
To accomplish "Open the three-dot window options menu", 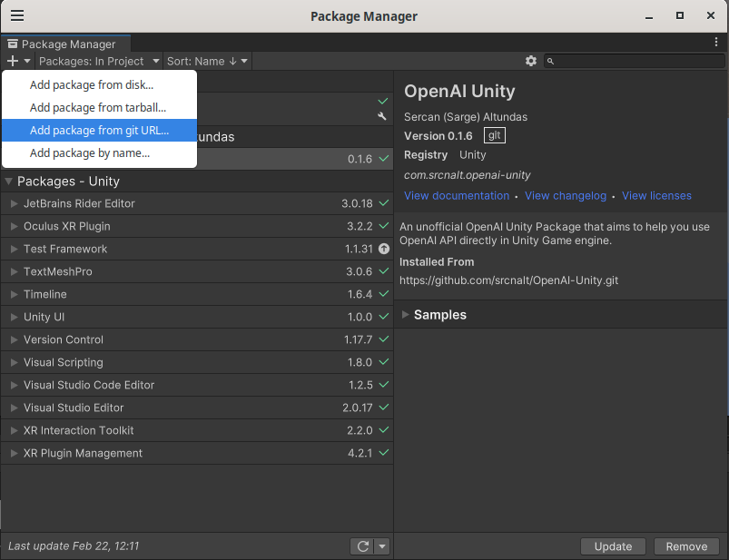I will coord(716,43).
